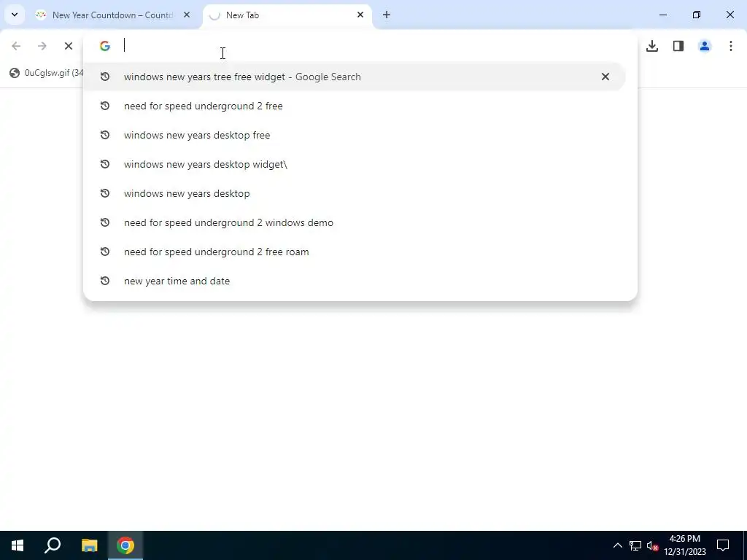The image size is (747, 560).
Task: Close the New Year Countdown tab
Action: (x=187, y=15)
